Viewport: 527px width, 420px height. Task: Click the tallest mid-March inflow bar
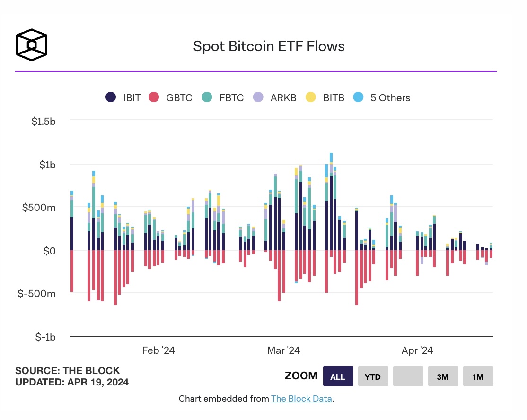pyautogui.click(x=331, y=201)
